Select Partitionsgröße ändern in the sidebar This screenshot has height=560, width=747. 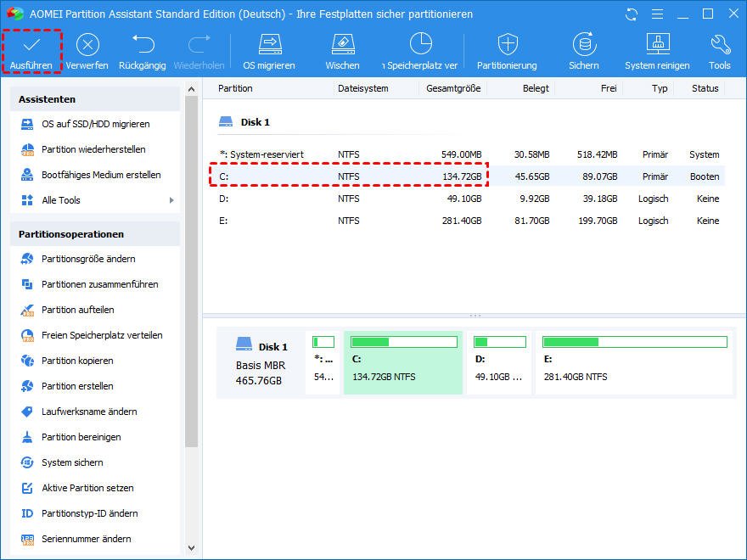pyautogui.click(x=88, y=259)
